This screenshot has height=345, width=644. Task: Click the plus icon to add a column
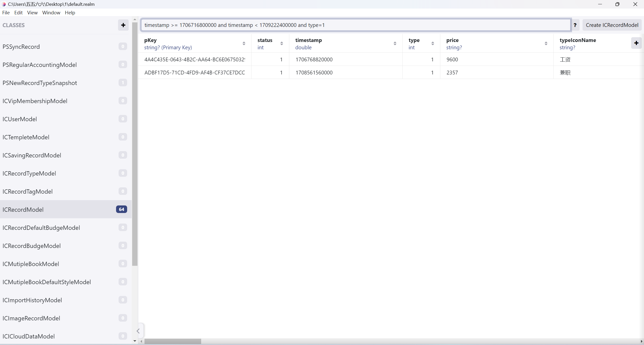click(636, 43)
